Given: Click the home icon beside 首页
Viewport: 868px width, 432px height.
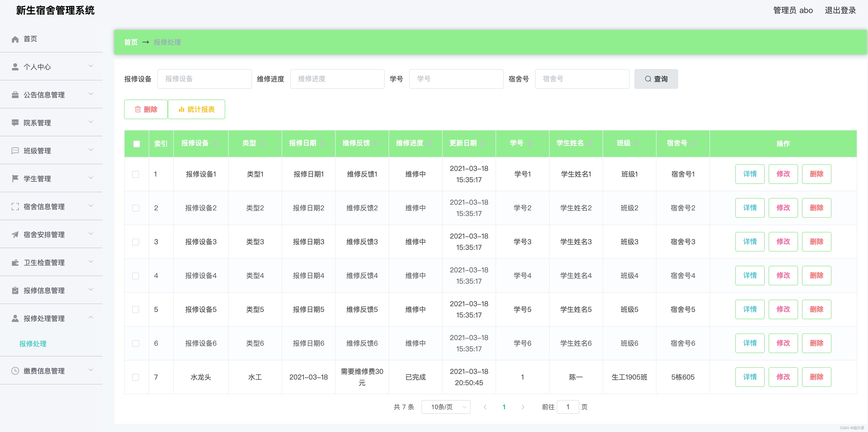Looking at the screenshot, I should point(15,39).
